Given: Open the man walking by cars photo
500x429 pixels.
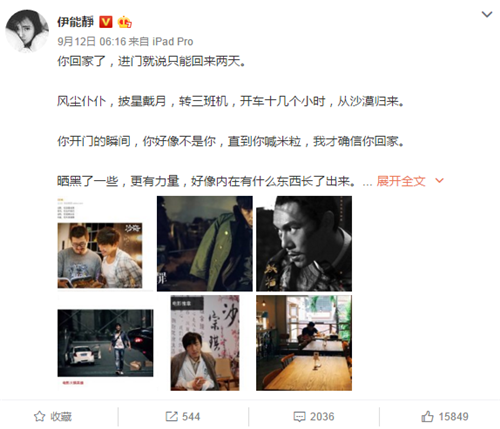Looking at the screenshot, I should click(105, 343).
